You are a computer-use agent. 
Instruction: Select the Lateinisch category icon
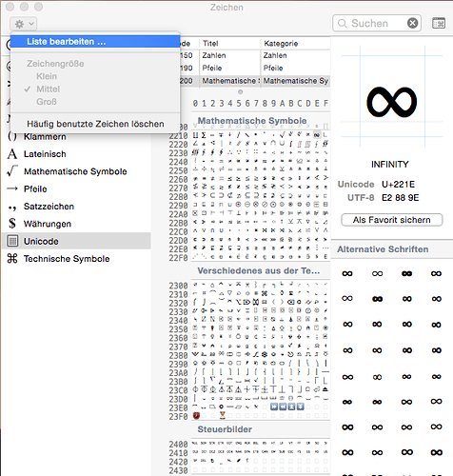(12, 154)
